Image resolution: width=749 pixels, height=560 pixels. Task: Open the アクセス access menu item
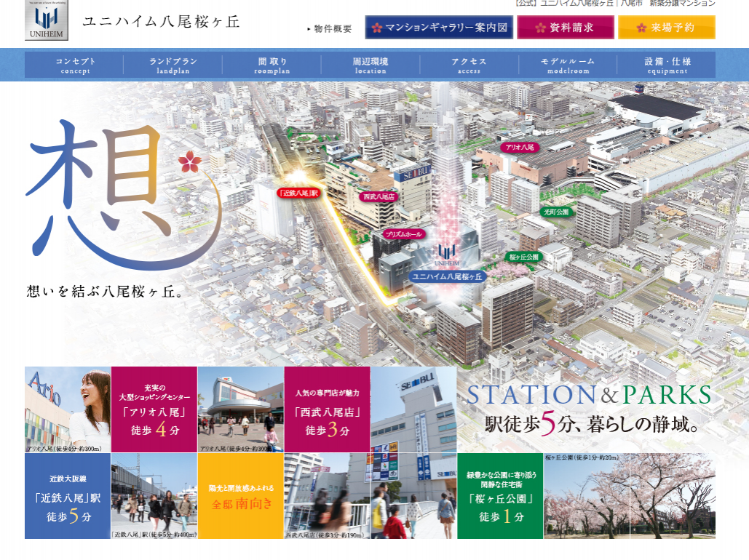(469, 65)
